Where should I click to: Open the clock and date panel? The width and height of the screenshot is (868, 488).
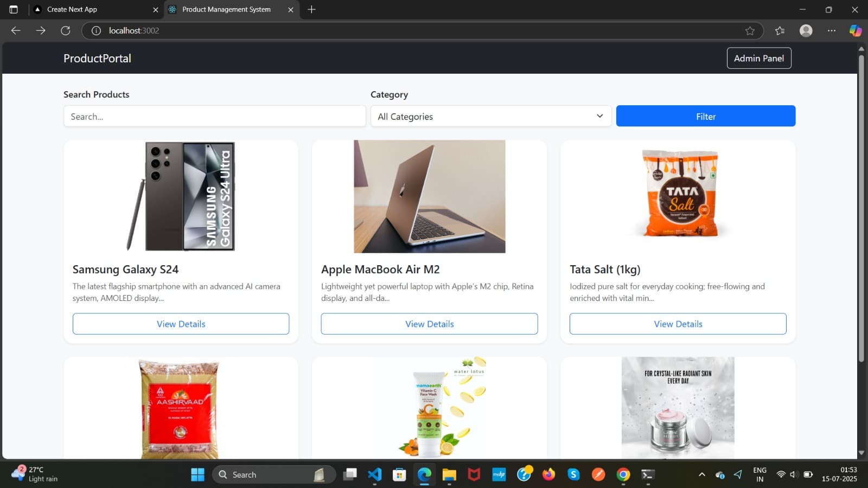click(839, 474)
